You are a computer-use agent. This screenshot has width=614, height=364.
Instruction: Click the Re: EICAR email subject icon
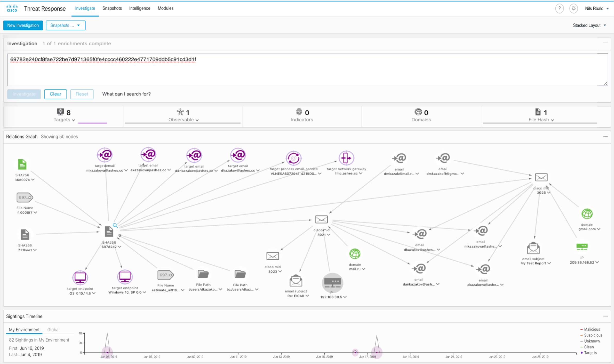click(x=296, y=281)
